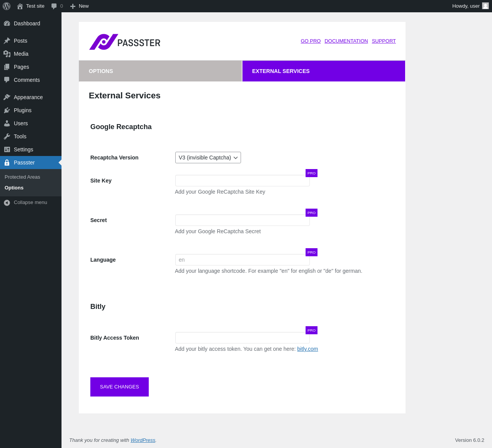Open the Recaptcha Version dropdown
Viewport: 492px width, 448px height.
click(208, 158)
